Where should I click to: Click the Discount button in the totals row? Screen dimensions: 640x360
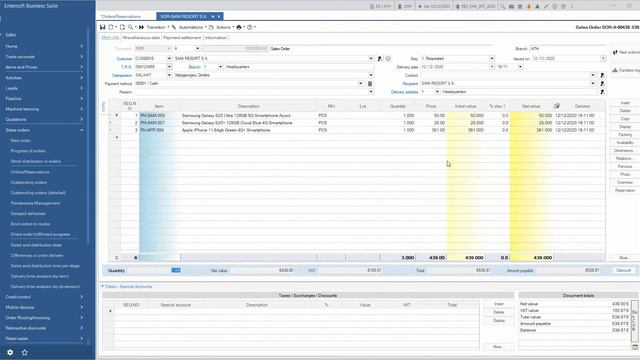click(624, 271)
